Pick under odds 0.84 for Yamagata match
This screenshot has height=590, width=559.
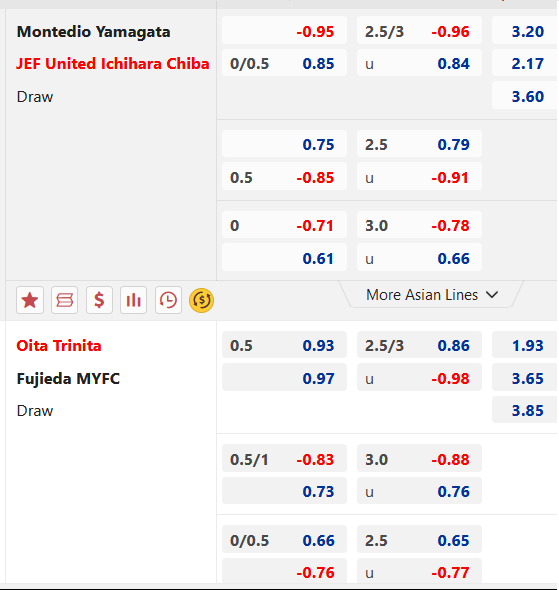point(419,63)
